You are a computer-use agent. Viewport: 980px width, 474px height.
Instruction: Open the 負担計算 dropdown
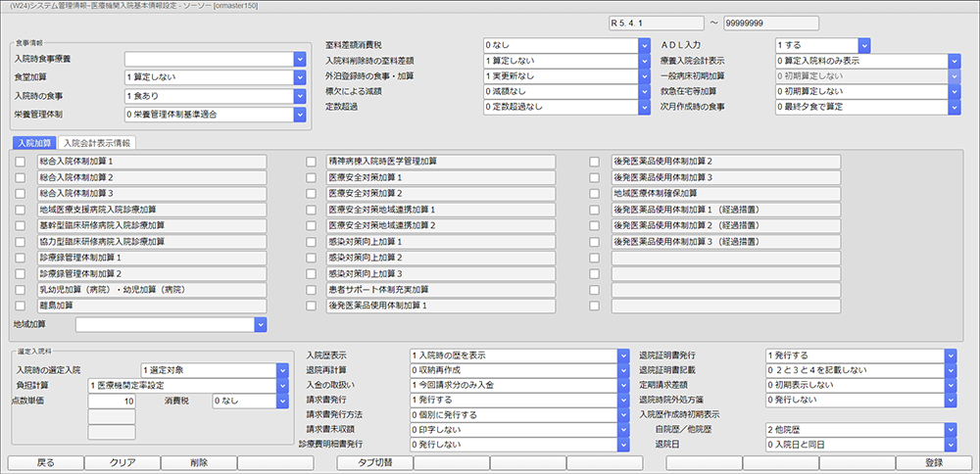[x=282, y=386]
